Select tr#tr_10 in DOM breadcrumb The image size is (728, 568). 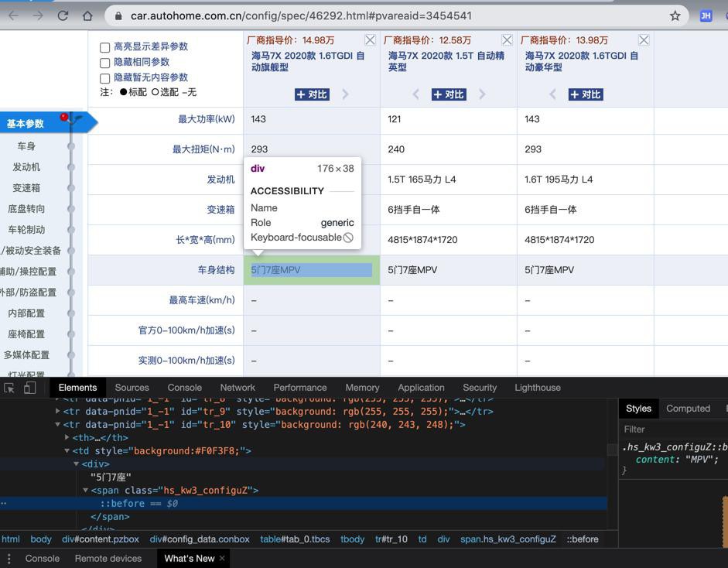click(391, 539)
